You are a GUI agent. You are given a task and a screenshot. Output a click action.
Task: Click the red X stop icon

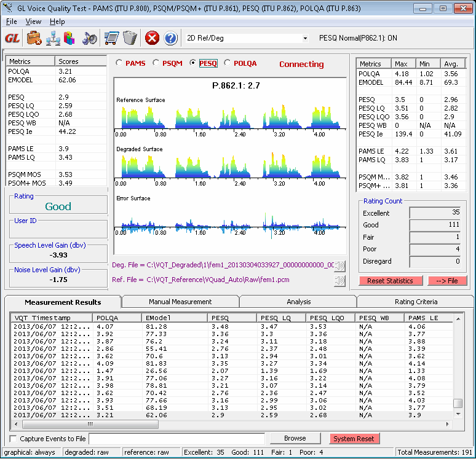[x=152, y=38]
